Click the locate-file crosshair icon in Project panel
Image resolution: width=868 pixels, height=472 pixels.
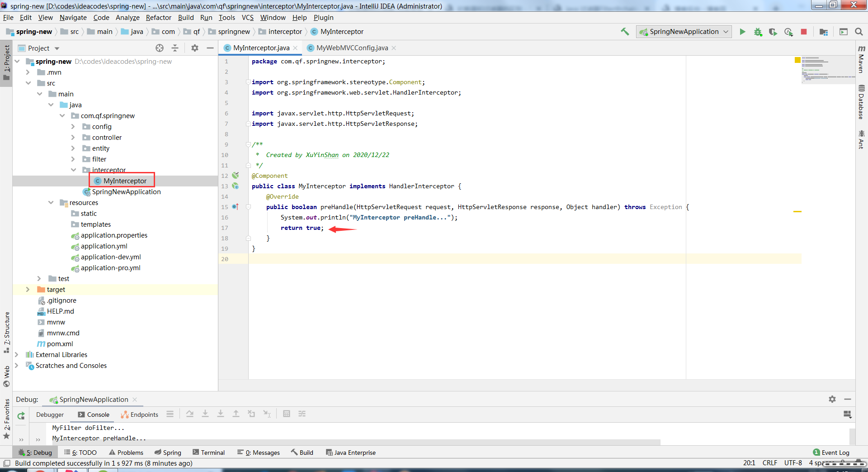(160, 48)
